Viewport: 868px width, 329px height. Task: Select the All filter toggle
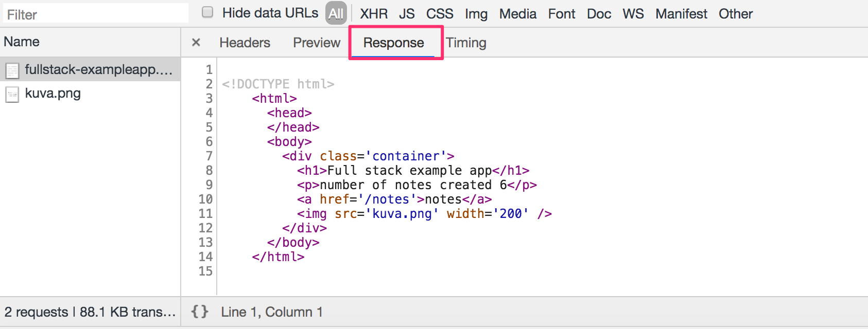click(x=336, y=14)
